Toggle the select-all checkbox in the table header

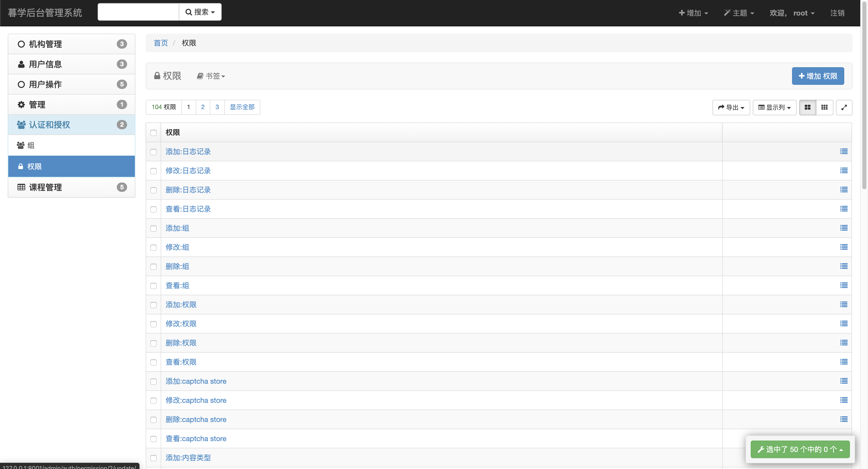pos(153,133)
